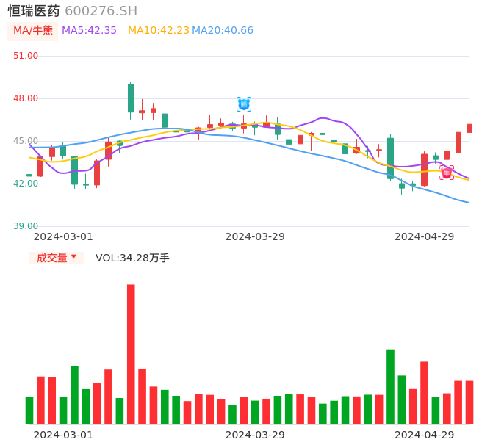This screenshot has height=445, width=504.
Task: Open the MA/牛熊 indicator selector
Action: tap(33, 31)
